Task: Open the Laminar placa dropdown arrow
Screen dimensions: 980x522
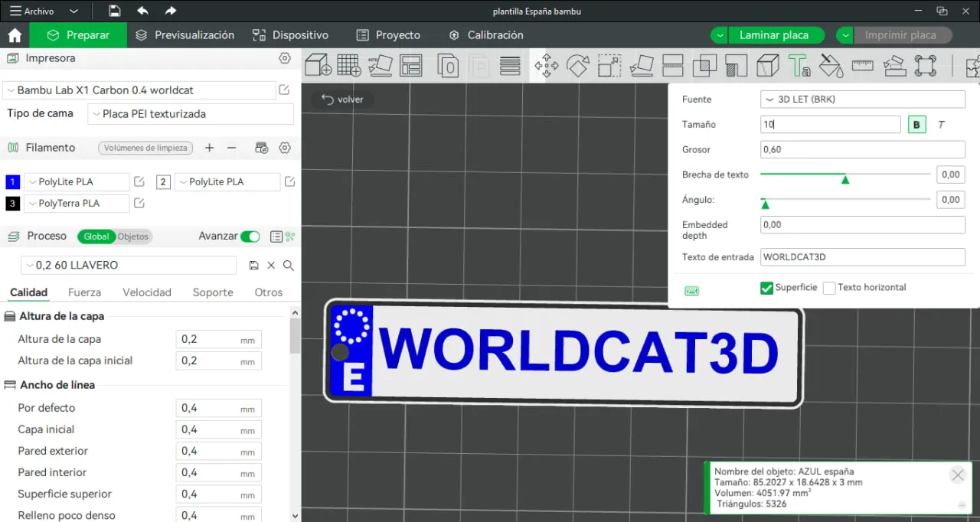Action: pyautogui.click(x=720, y=35)
